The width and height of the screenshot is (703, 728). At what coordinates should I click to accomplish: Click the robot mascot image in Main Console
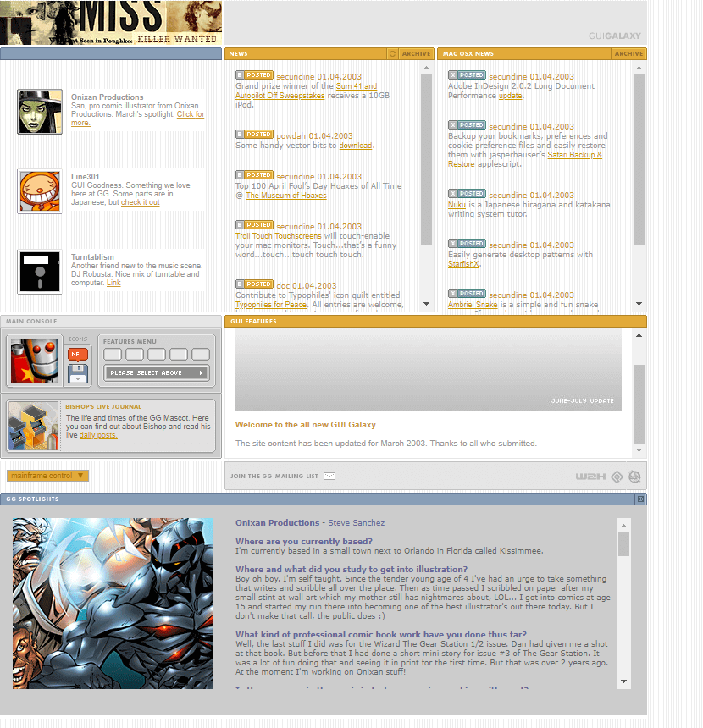point(35,361)
